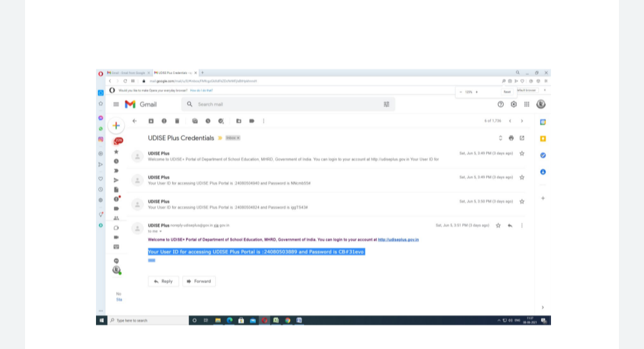The width and height of the screenshot is (644, 349).
Task: Reload the page
Action: pyautogui.click(x=125, y=81)
